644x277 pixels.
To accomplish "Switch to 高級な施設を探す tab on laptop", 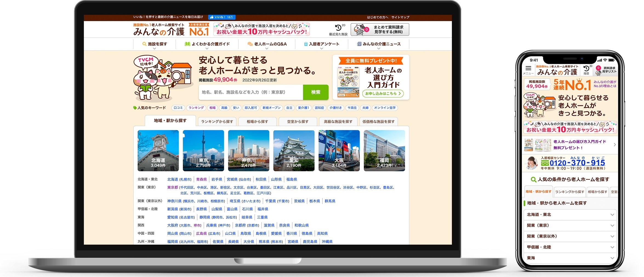I will (338, 121).
